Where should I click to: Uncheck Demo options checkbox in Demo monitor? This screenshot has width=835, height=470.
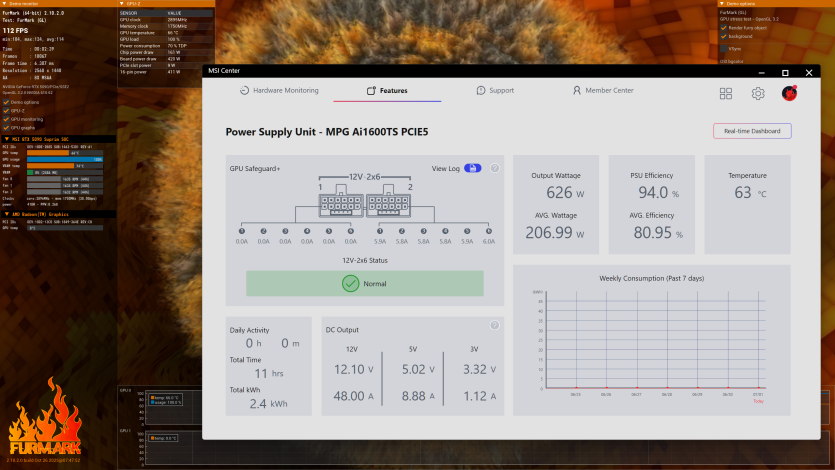pyautogui.click(x=6, y=102)
